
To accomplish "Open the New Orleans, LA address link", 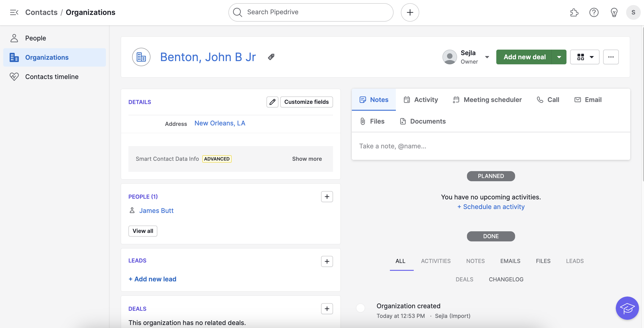I will coord(220,123).
